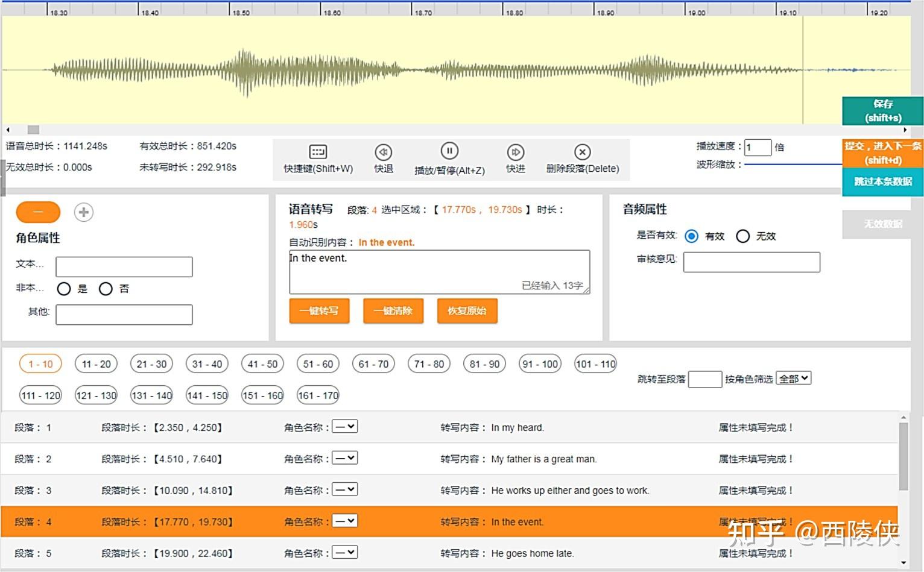Select row 'He works up either and goes to work.'
The height and width of the screenshot is (572, 924).
tap(449, 490)
